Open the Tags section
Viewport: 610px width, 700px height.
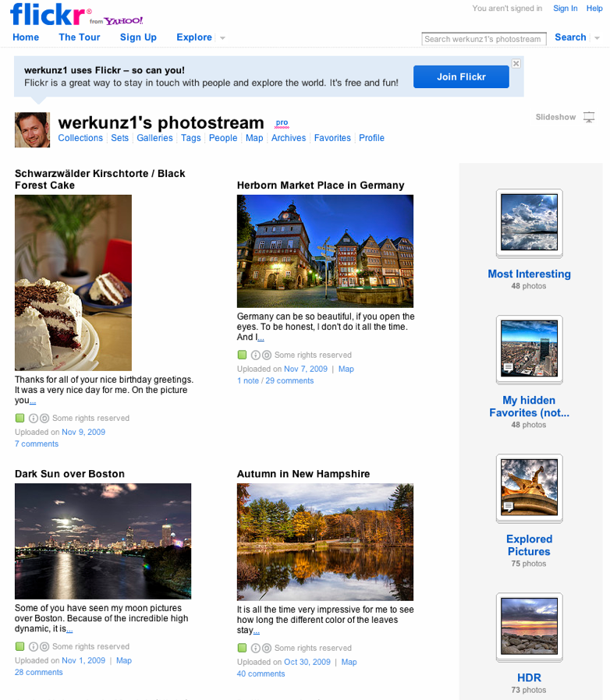pos(191,138)
